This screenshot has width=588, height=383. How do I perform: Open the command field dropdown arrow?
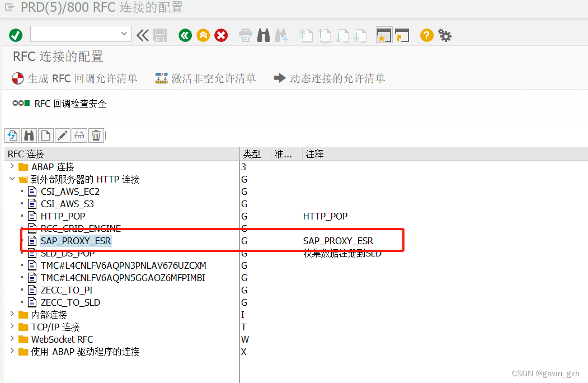(x=125, y=35)
